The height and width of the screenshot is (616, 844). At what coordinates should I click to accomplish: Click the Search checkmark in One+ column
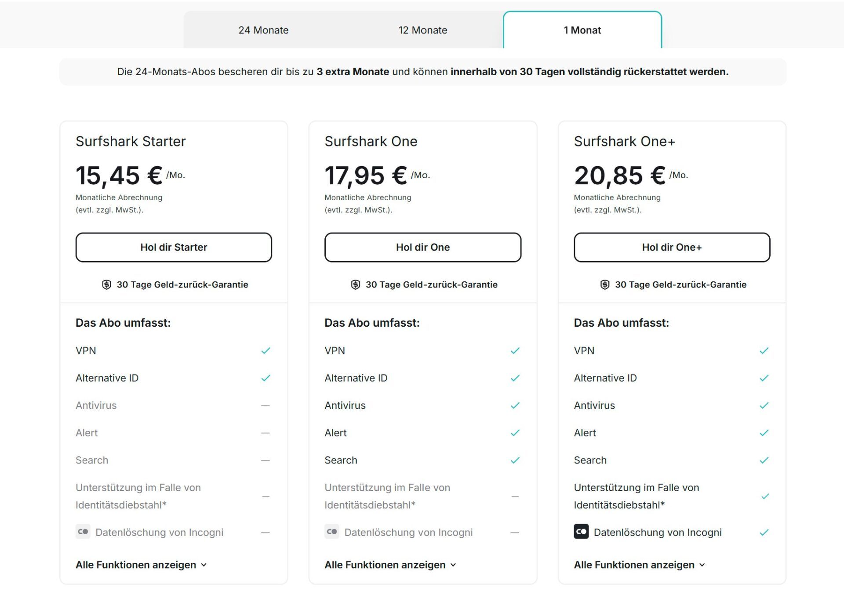[x=764, y=460]
